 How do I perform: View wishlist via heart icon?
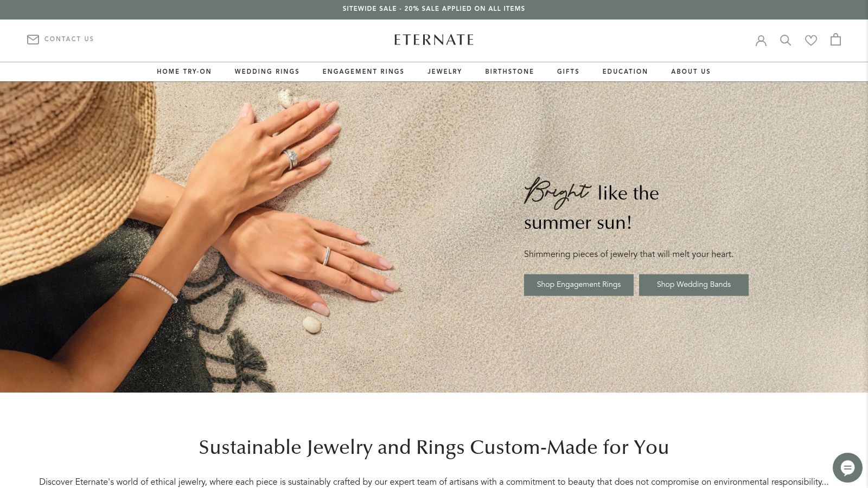(x=811, y=40)
